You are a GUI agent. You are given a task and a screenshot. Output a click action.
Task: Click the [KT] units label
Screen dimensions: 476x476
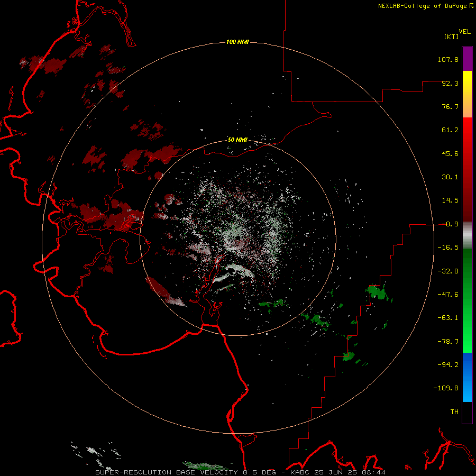coord(452,36)
